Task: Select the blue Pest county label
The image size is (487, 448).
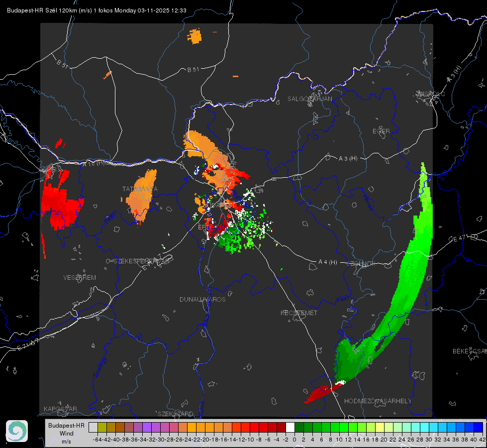Action: [x=342, y=300]
